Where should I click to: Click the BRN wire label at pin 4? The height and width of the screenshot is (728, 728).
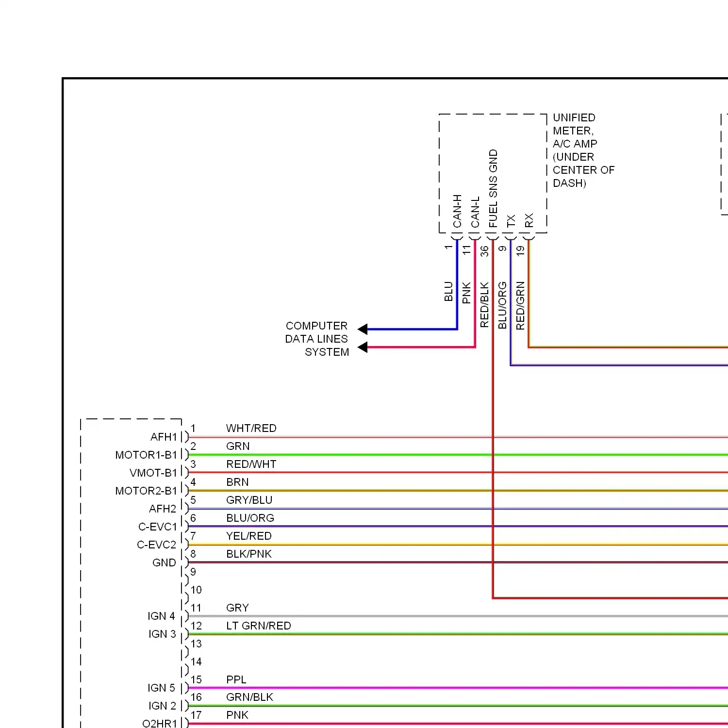click(x=237, y=482)
